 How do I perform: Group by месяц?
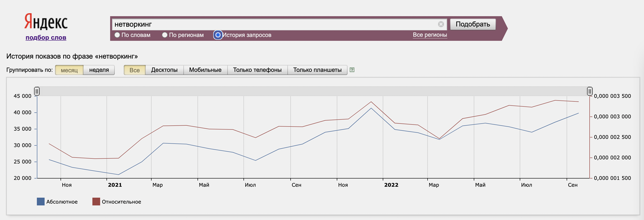[69, 70]
